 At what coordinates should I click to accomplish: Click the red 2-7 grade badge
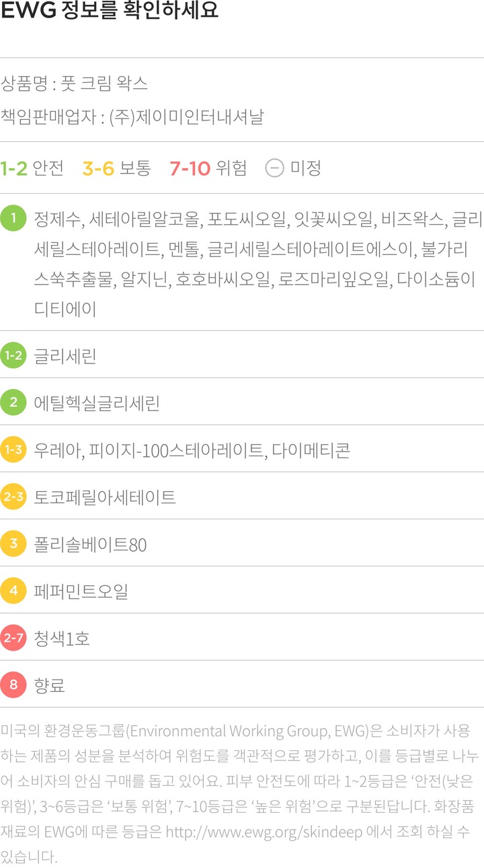(13, 639)
